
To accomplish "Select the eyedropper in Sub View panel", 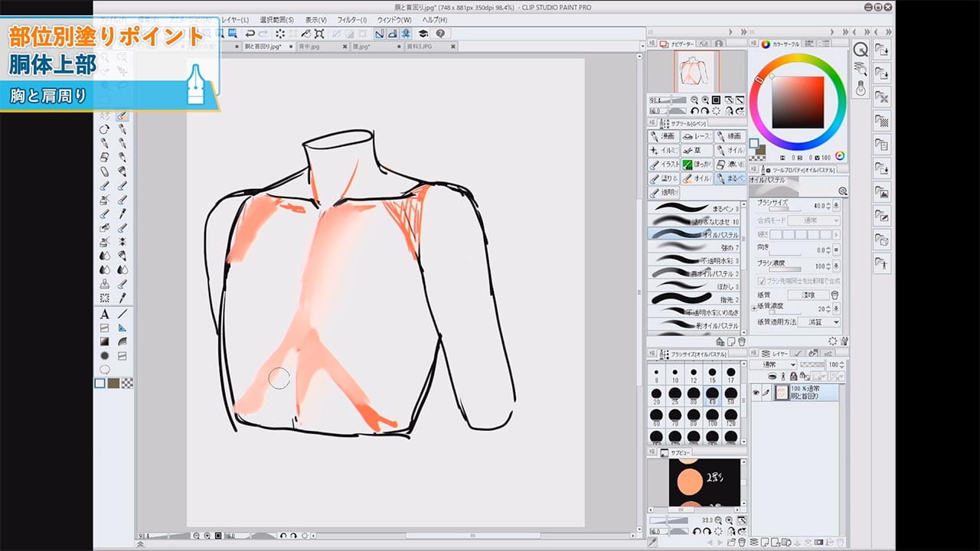I will [652, 542].
